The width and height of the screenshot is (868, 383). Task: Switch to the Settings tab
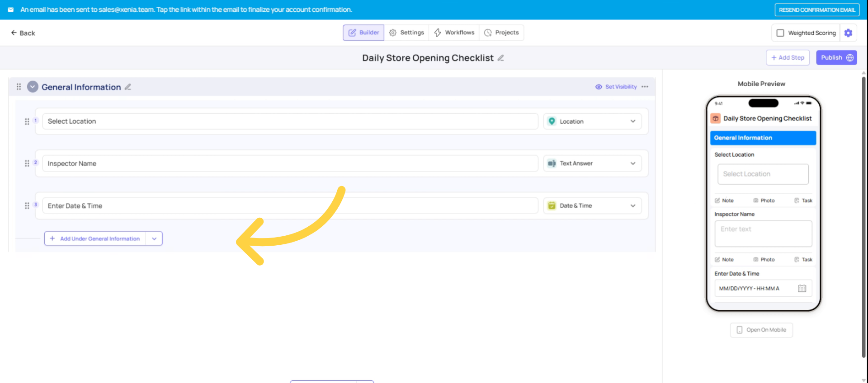(406, 33)
